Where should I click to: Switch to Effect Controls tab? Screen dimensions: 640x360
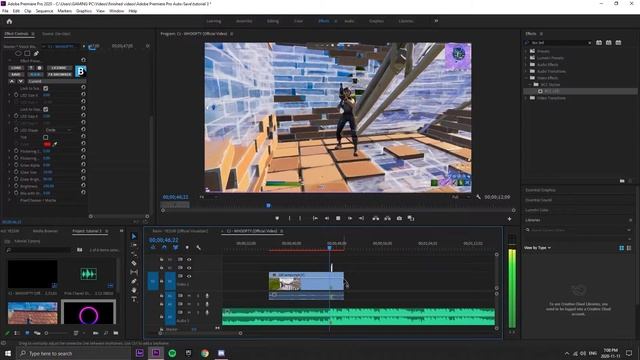pos(17,34)
